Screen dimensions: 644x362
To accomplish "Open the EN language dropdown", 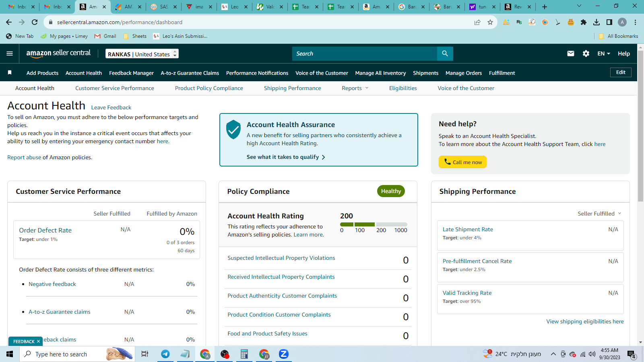I will (x=604, y=53).
